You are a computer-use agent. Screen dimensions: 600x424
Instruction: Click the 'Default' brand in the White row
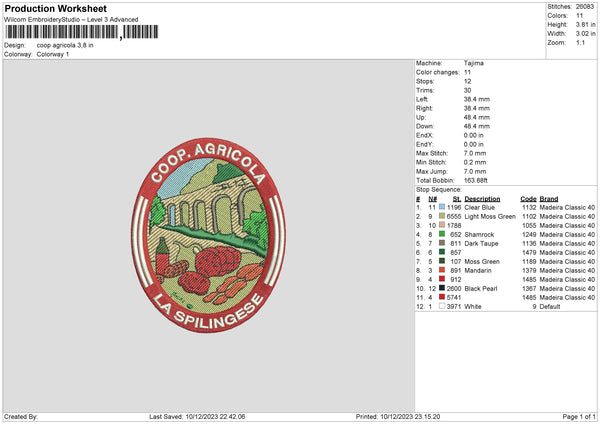click(x=550, y=307)
